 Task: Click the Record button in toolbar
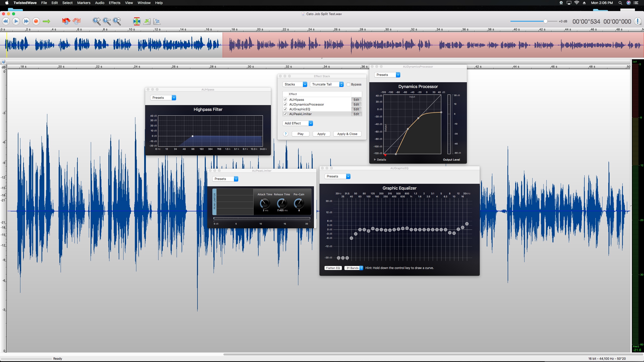click(x=36, y=21)
